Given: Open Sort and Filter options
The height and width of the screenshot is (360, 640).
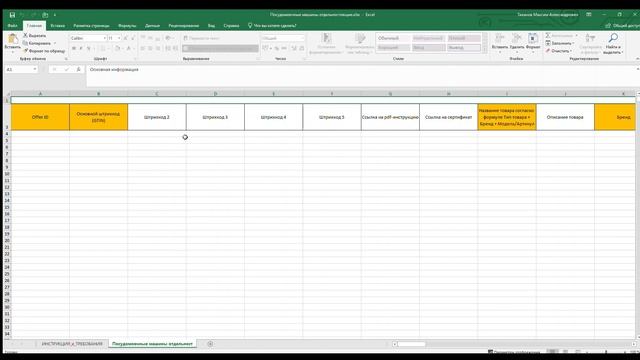Looking at the screenshot, I should tap(590, 44).
